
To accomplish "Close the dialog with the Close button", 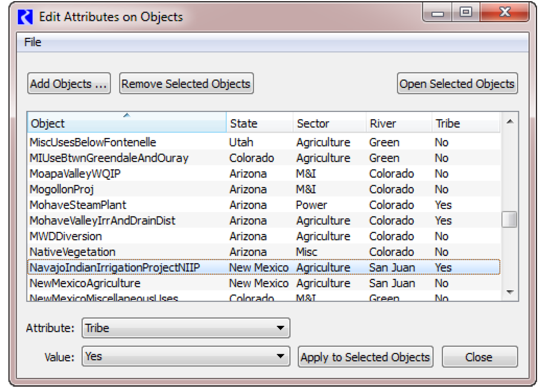I will tap(479, 357).
